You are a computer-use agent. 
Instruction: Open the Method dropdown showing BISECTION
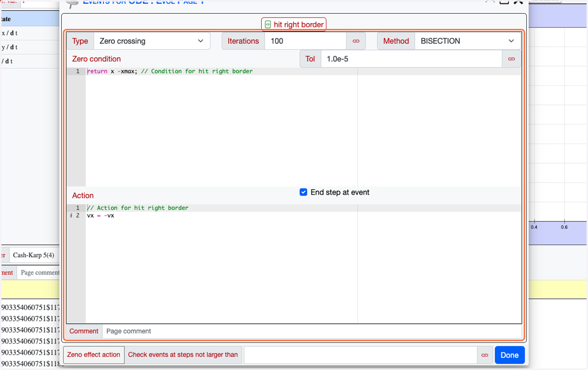click(x=467, y=41)
